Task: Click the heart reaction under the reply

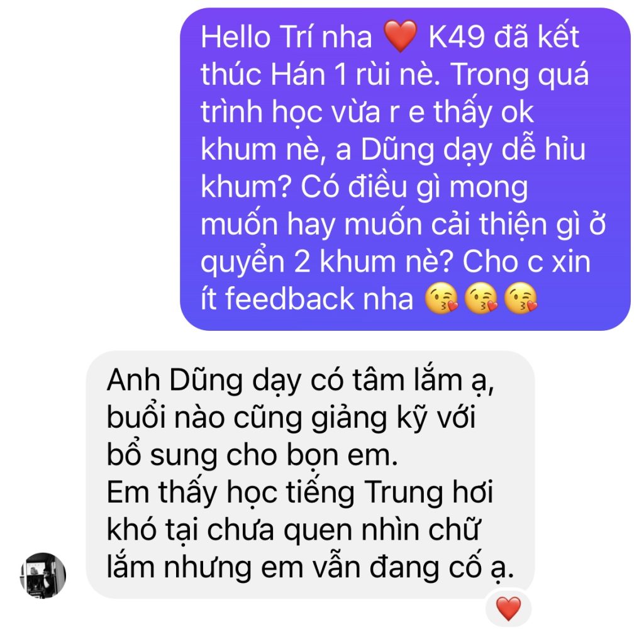Action: [508, 609]
